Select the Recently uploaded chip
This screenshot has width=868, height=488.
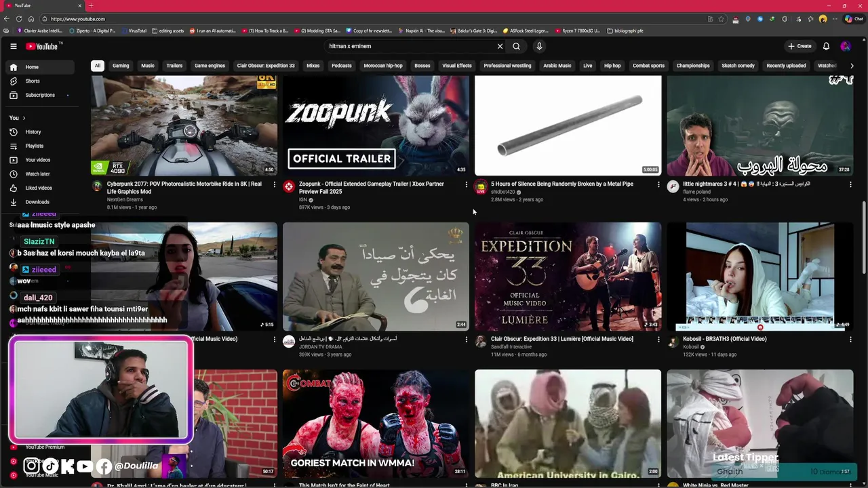tap(786, 66)
